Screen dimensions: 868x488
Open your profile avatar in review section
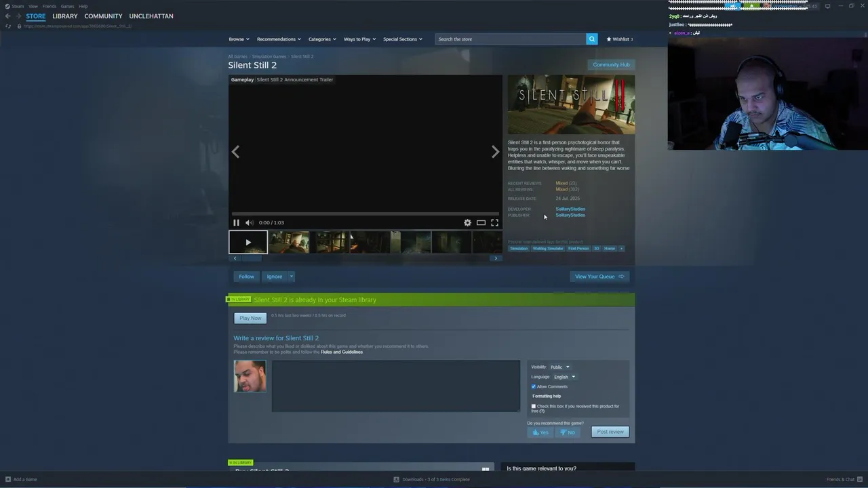(250, 376)
